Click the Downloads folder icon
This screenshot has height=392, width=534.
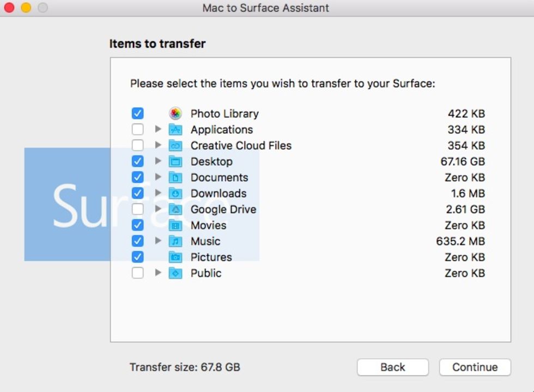click(175, 193)
